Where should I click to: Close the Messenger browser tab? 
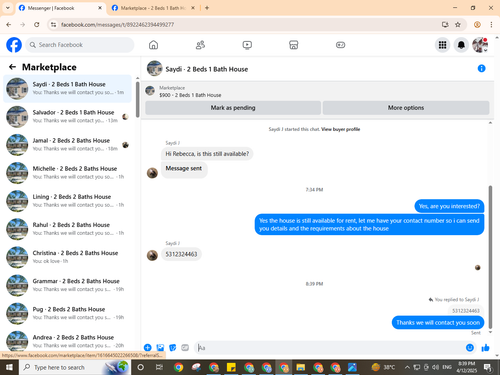pos(100,8)
